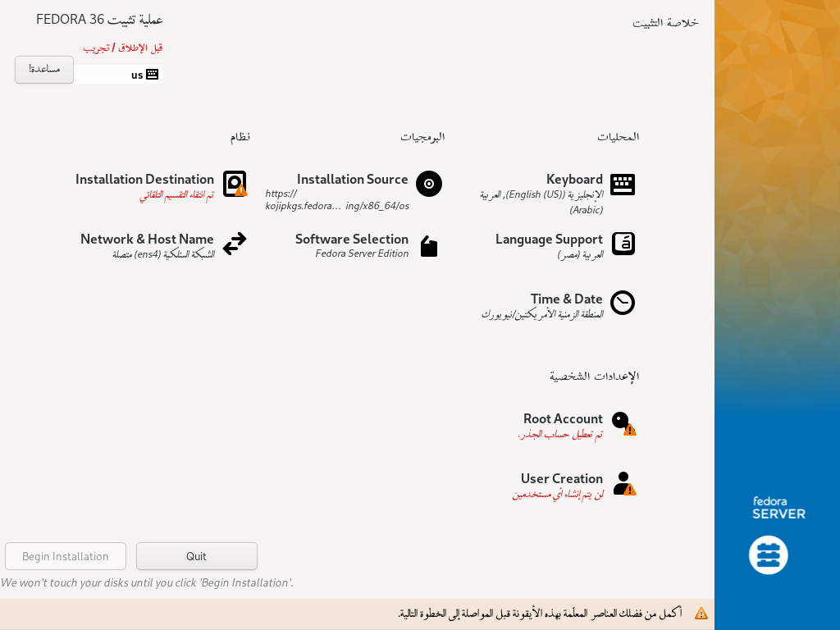The width and height of the screenshot is (840, 630).
Task: Click the Begin Installation button
Action: 66,556
